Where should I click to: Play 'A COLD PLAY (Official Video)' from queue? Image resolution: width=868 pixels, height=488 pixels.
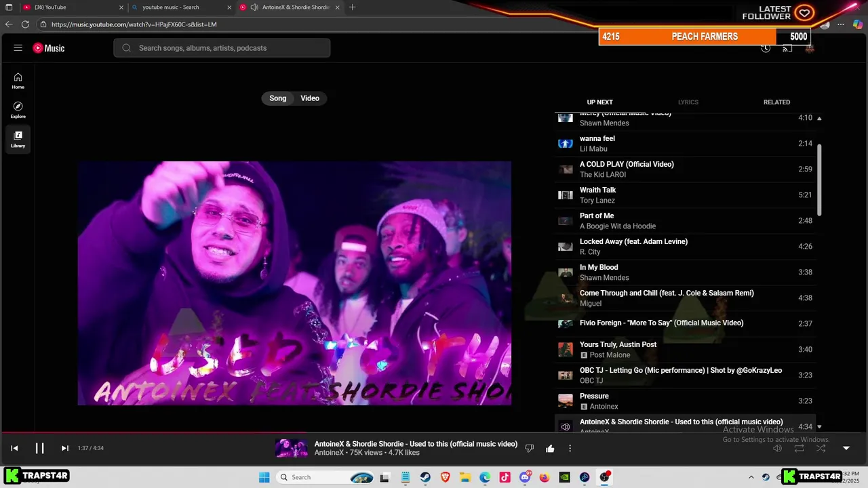coord(686,169)
